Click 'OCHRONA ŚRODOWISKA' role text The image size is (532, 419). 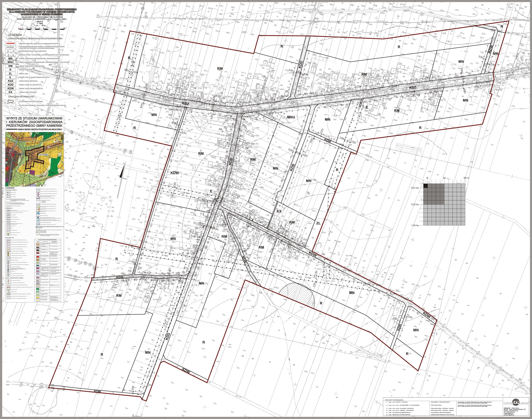pyautogui.click(x=441, y=413)
